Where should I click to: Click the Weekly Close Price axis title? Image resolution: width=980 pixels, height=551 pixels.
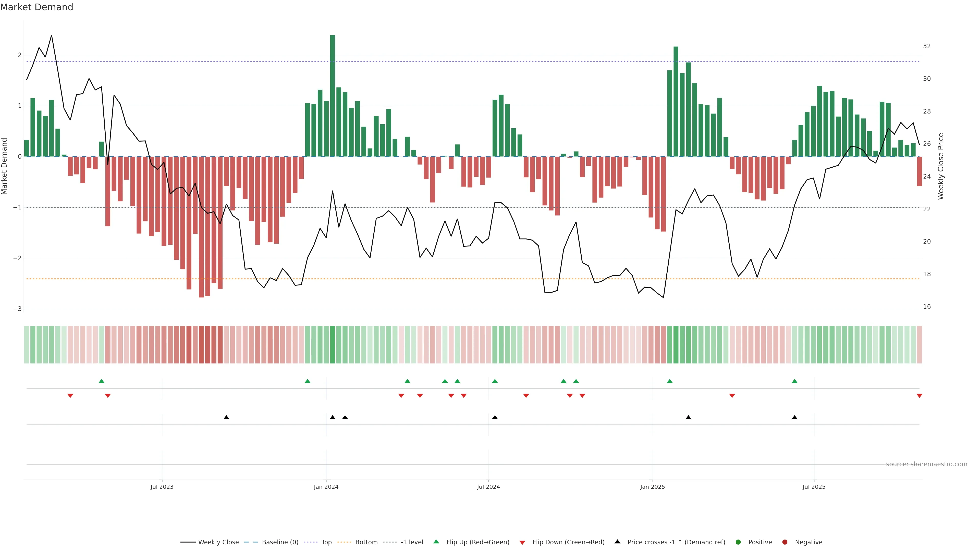click(941, 166)
